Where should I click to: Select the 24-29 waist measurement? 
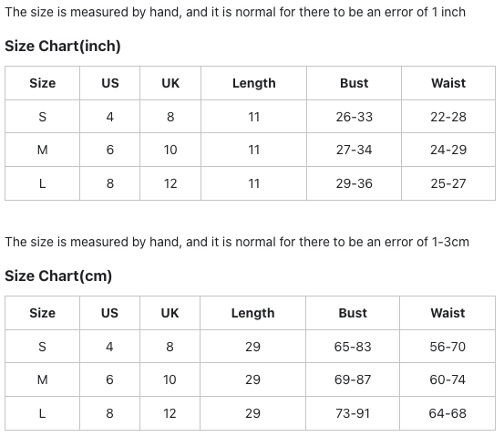(x=448, y=150)
